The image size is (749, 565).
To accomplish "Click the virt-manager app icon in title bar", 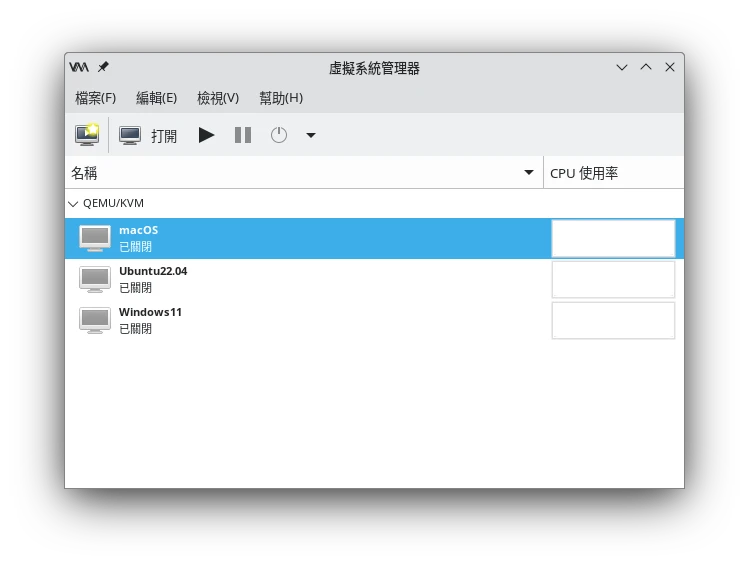I will (x=79, y=67).
